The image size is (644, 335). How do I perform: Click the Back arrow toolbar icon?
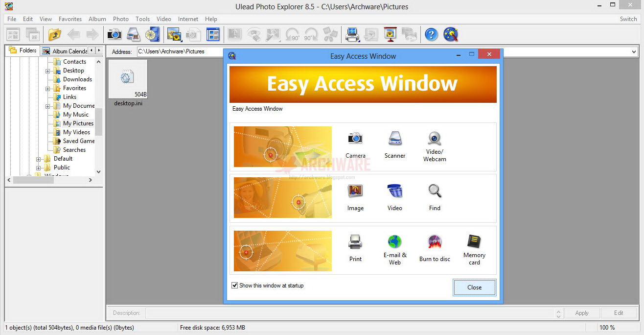click(73, 34)
